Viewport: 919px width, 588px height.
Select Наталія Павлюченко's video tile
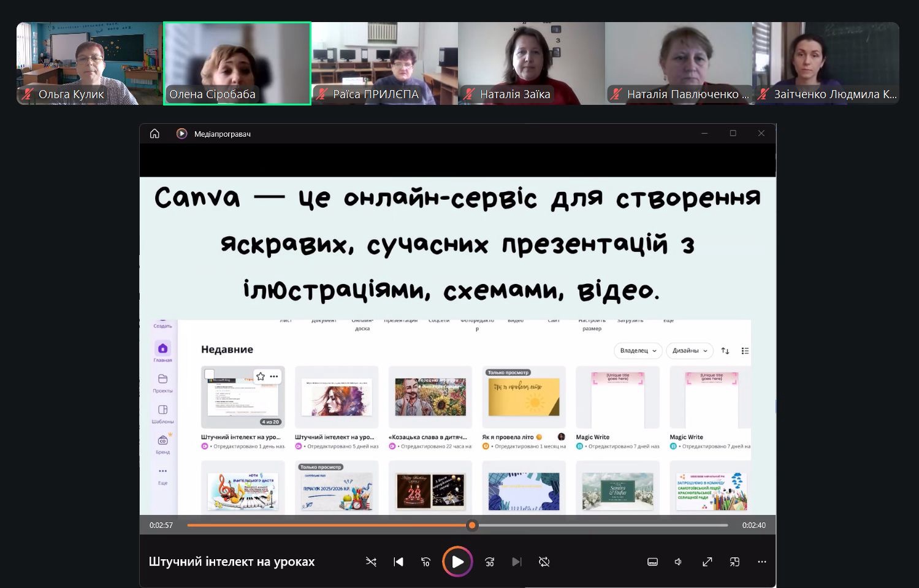click(x=679, y=64)
